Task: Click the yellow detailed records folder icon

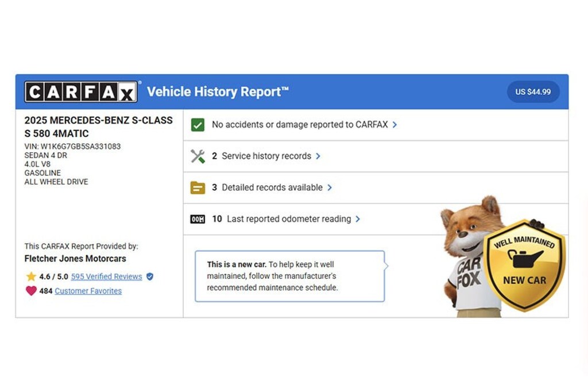Action: pyautogui.click(x=198, y=187)
